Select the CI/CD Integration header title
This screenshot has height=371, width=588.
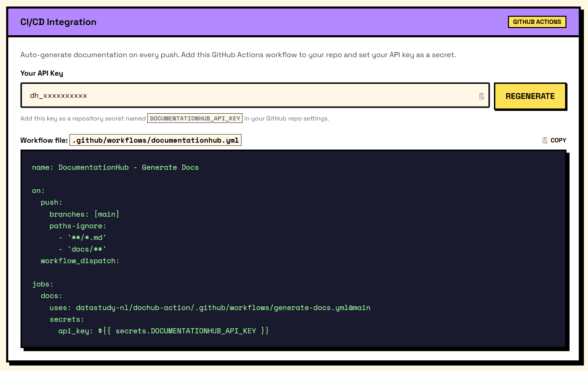point(58,22)
